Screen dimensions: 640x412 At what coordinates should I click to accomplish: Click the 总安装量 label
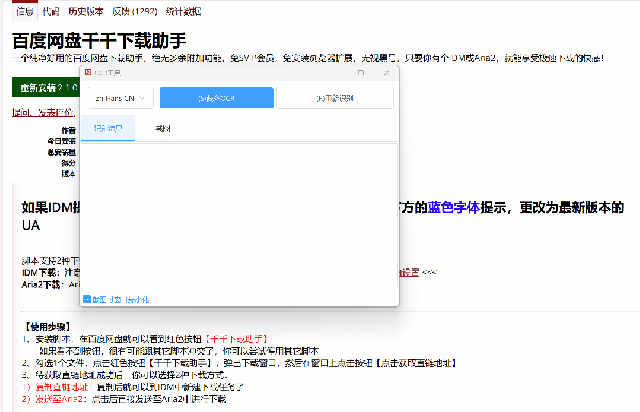tap(62, 152)
